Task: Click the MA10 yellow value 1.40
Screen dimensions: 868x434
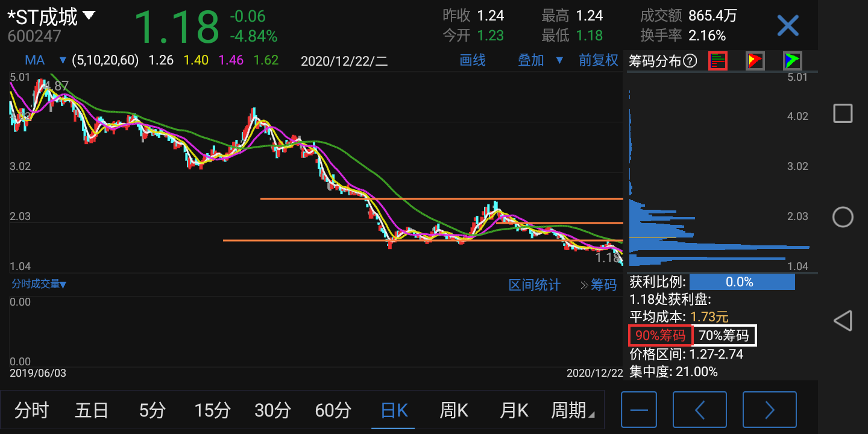Action: click(196, 60)
